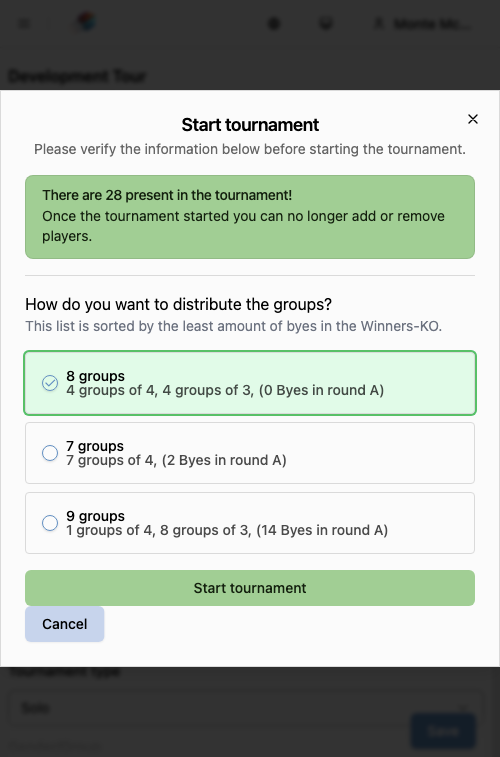Viewport: 500px width, 757px height.
Task: Cancel starting the tournament
Action: [x=65, y=624]
